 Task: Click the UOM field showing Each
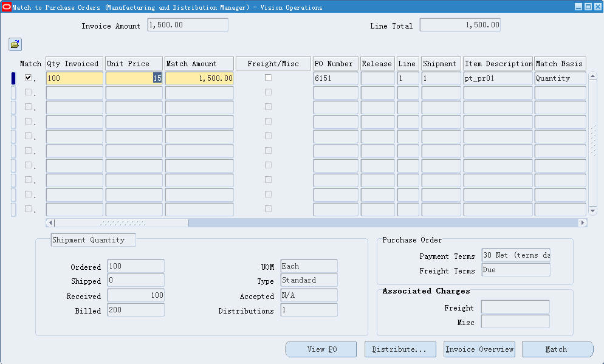coord(309,266)
